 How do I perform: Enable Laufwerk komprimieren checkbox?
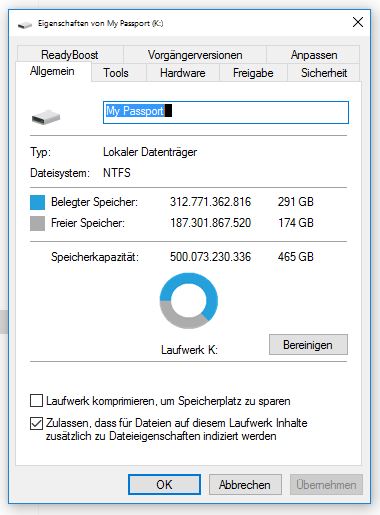[x=36, y=401]
